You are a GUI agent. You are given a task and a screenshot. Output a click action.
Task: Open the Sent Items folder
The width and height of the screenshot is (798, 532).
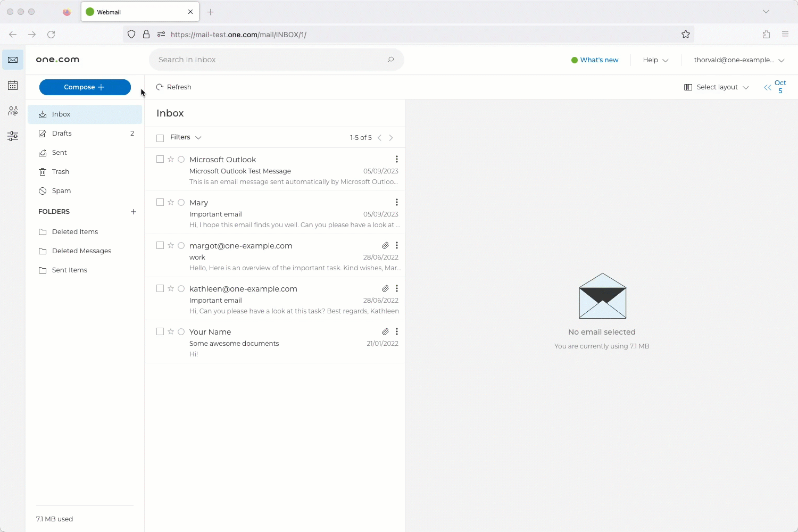69,270
